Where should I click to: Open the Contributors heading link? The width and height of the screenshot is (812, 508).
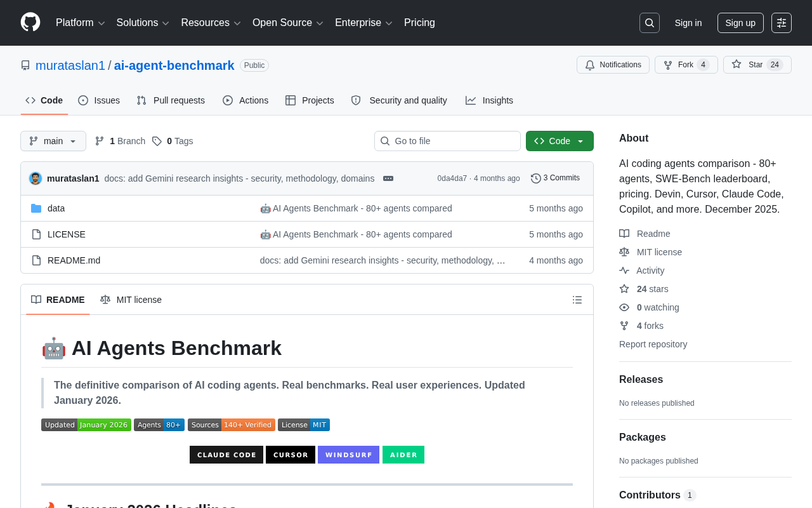(x=657, y=495)
